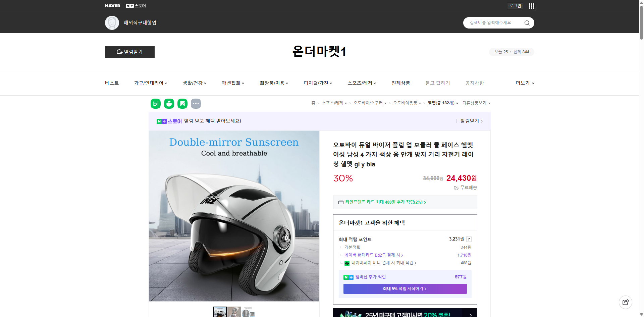Click the 최대 5% 적립 시작하기 button
Viewport: 644px width, 317px height.
(405, 288)
